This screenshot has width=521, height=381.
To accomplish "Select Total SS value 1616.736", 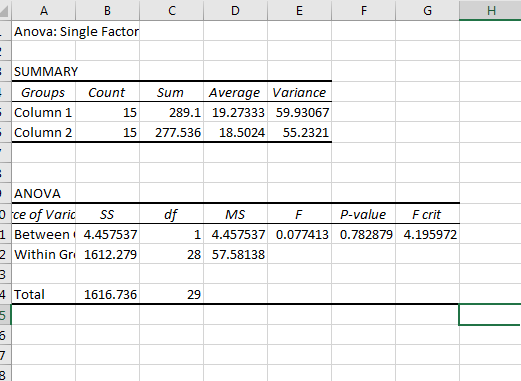I will click(108, 294).
